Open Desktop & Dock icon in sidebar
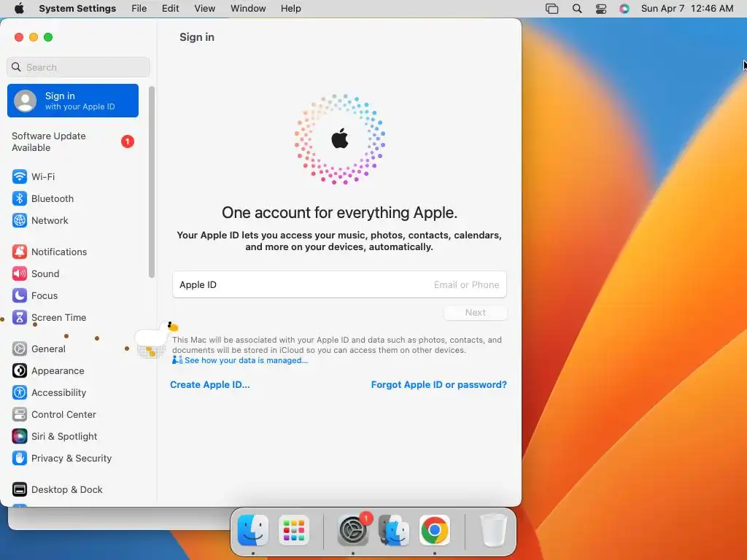 click(20, 490)
